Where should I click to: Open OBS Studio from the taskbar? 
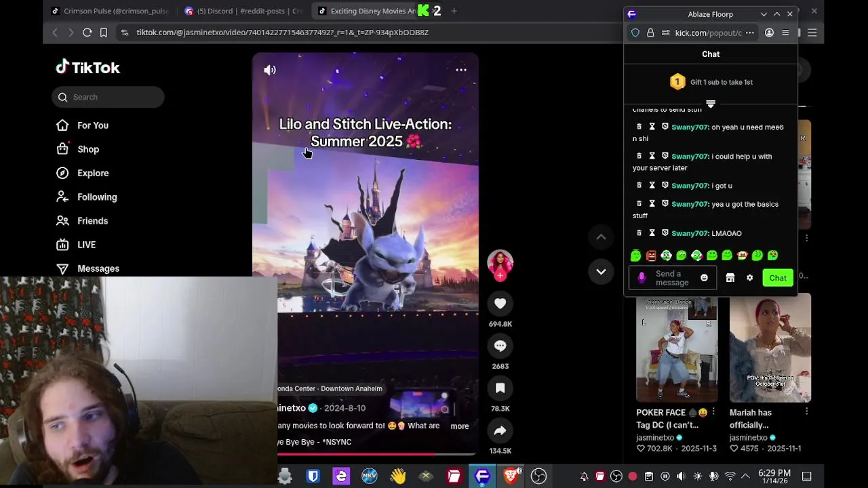(538, 476)
